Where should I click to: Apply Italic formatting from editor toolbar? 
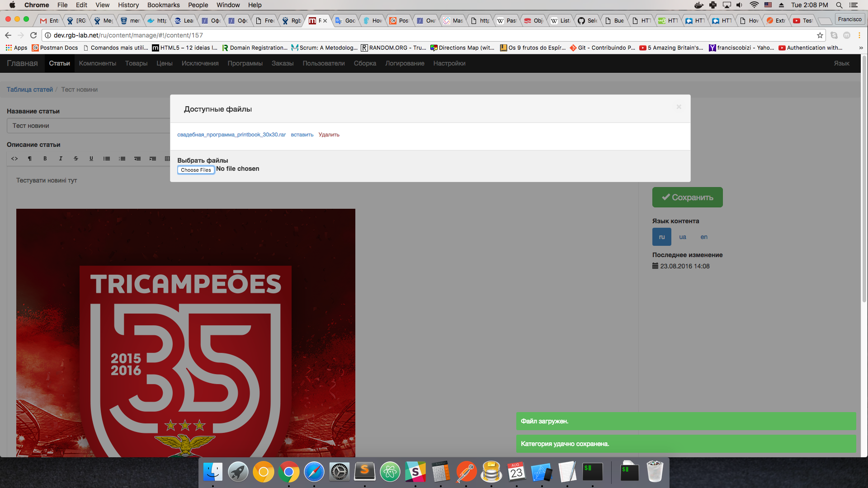(61, 159)
